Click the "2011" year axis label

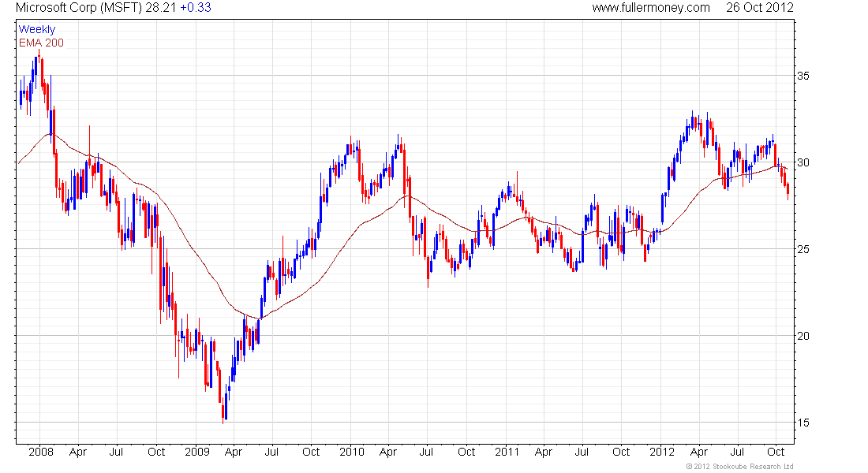click(507, 452)
